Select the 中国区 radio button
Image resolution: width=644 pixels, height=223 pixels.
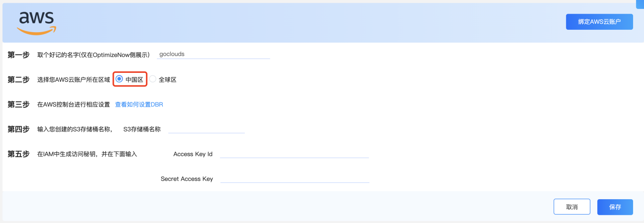(119, 79)
